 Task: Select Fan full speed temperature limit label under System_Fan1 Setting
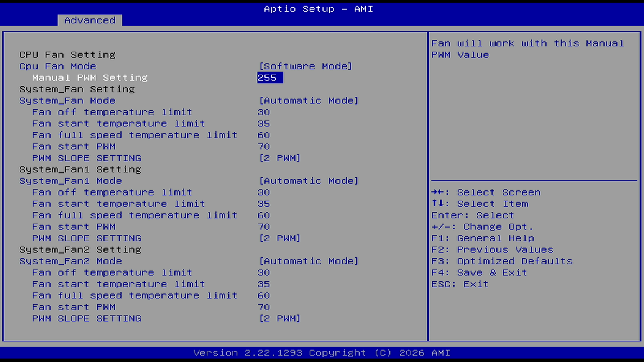point(135,215)
